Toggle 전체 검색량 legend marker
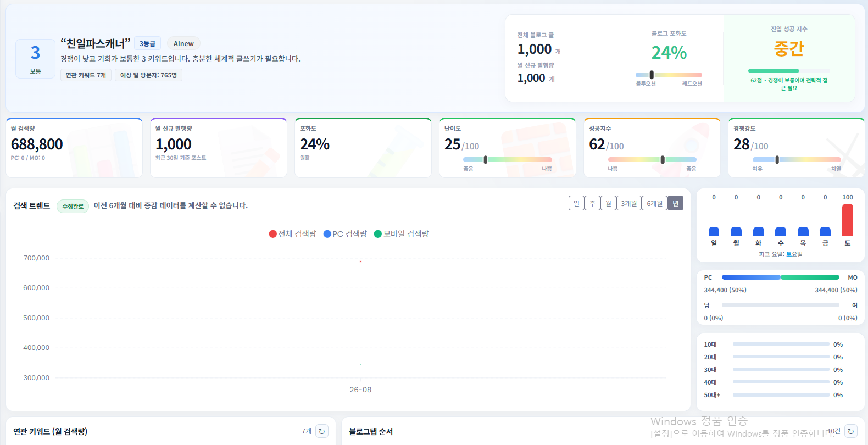This screenshot has width=868, height=445. (293, 233)
